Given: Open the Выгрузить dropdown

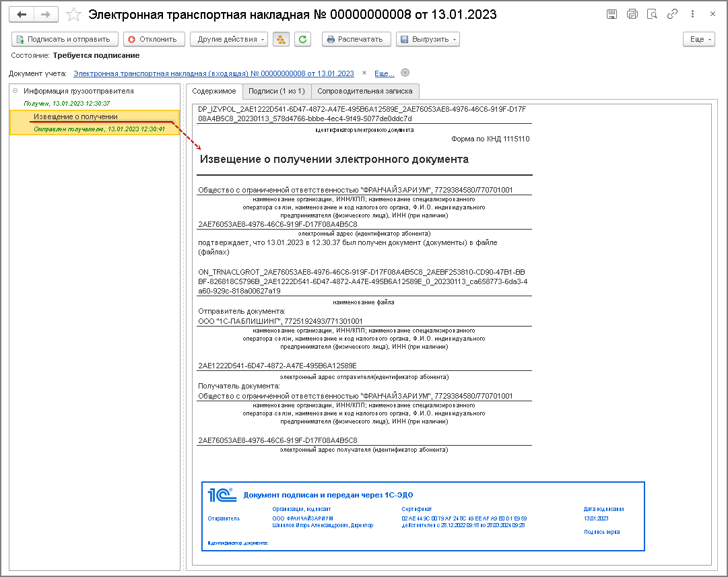Looking at the screenshot, I should (428, 40).
